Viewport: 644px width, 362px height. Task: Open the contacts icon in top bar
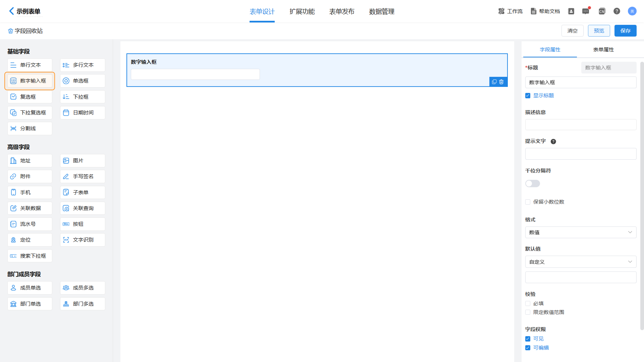click(x=571, y=11)
